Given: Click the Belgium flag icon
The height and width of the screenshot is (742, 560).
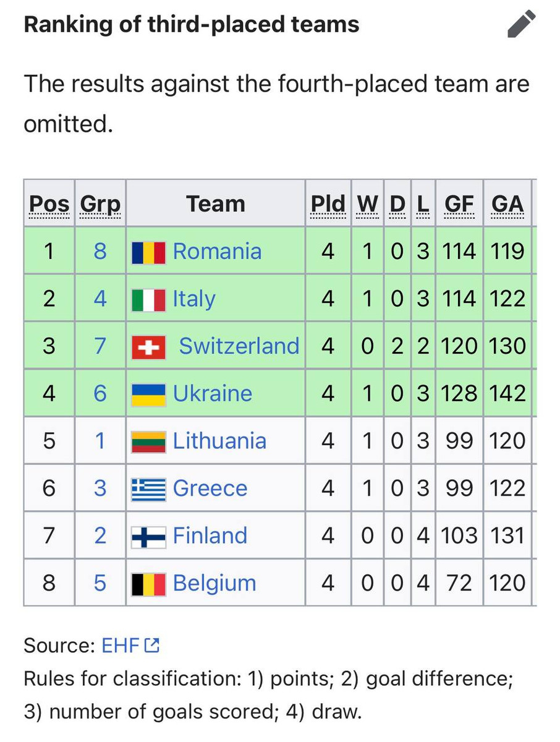Looking at the screenshot, I should (x=148, y=584).
